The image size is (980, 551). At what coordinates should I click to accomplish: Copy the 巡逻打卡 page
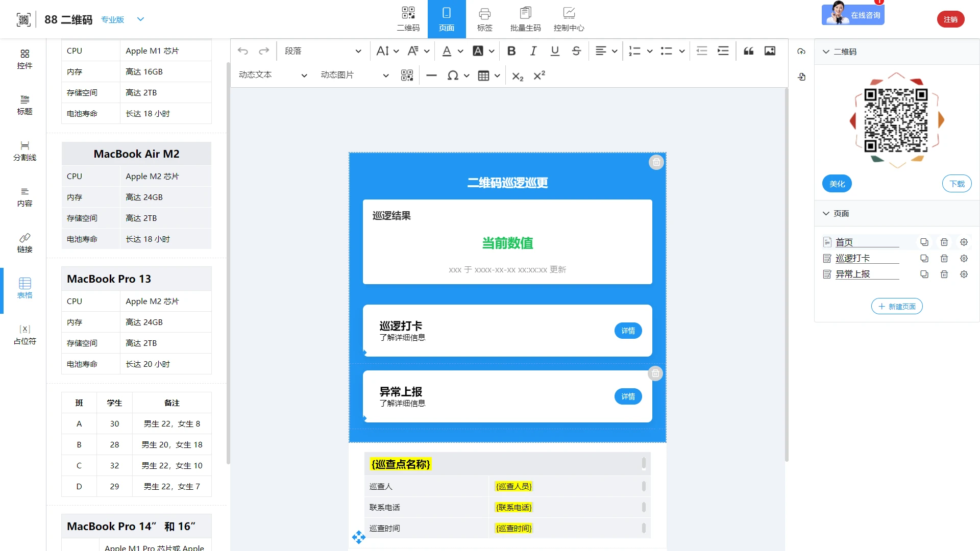[924, 258]
